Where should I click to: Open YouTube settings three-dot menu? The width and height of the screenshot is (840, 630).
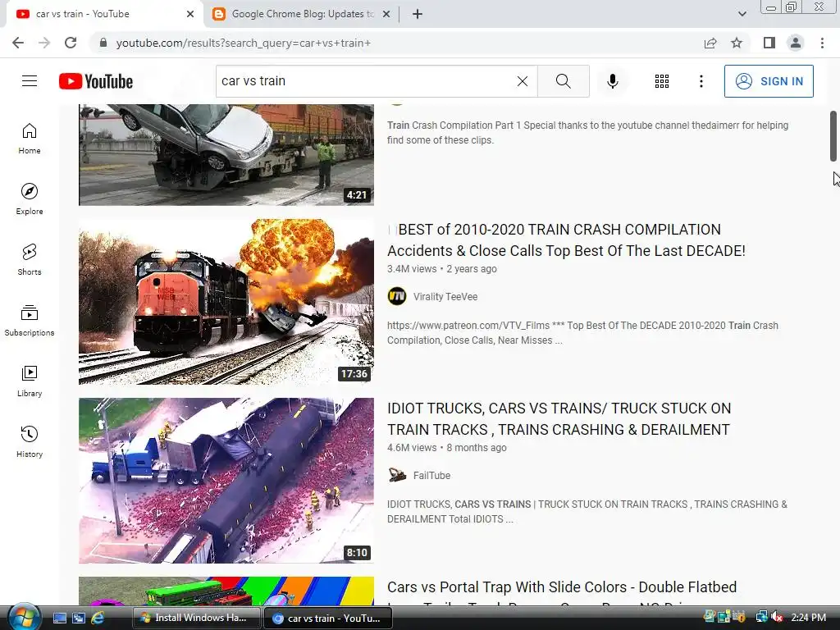point(701,81)
